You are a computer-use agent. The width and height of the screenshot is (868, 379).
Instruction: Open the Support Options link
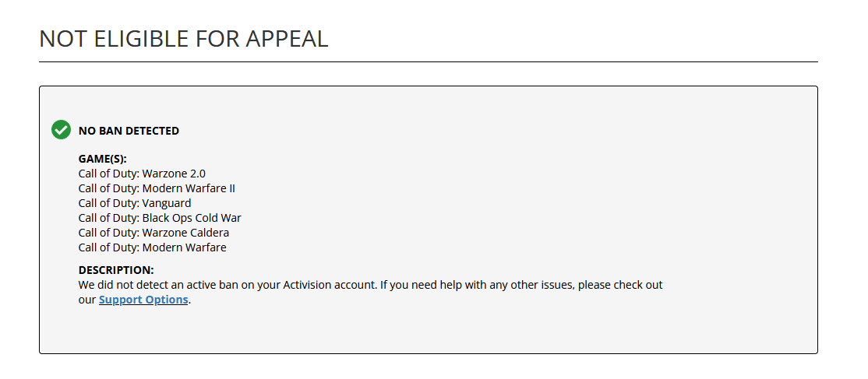coord(143,300)
